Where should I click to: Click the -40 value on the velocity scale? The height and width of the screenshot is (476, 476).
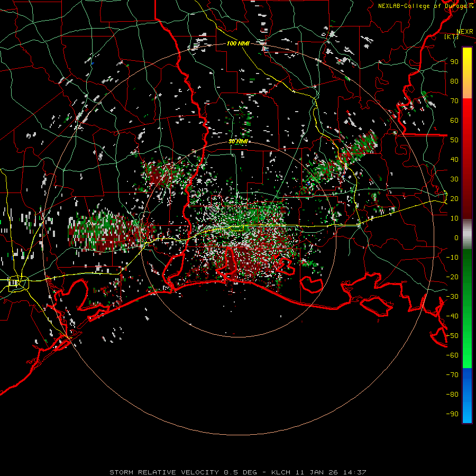pos(452,316)
